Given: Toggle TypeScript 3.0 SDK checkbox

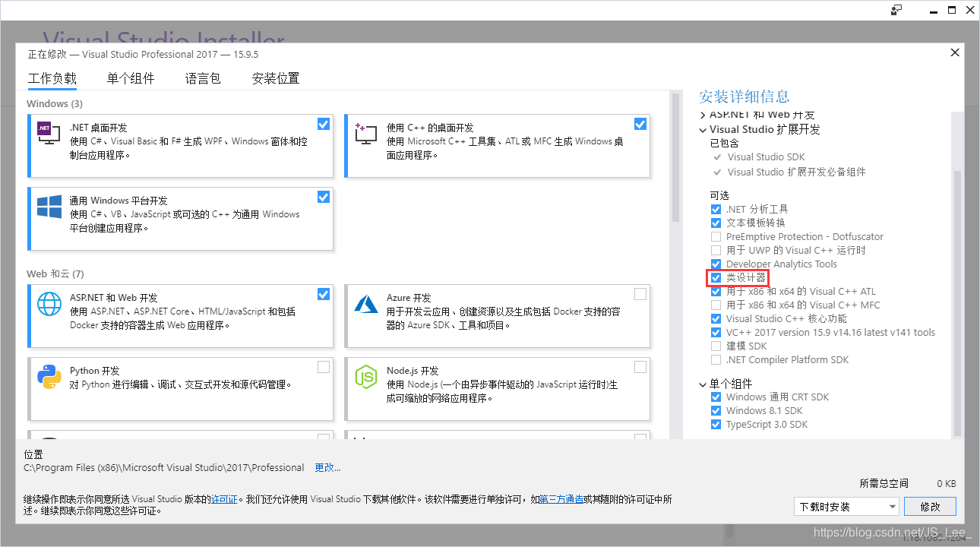Looking at the screenshot, I should [x=716, y=424].
